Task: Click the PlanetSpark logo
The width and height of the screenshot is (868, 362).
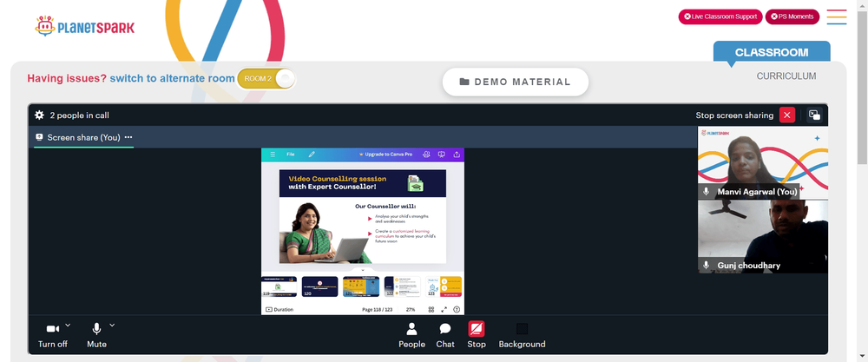Action: [x=85, y=26]
